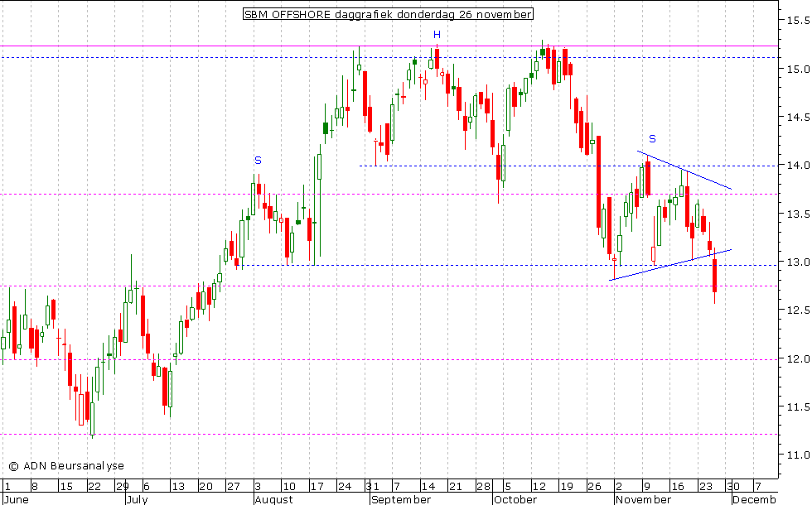Click the date label '19' in October
Image resolution: width=812 pixels, height=505 pixels.
click(x=567, y=487)
